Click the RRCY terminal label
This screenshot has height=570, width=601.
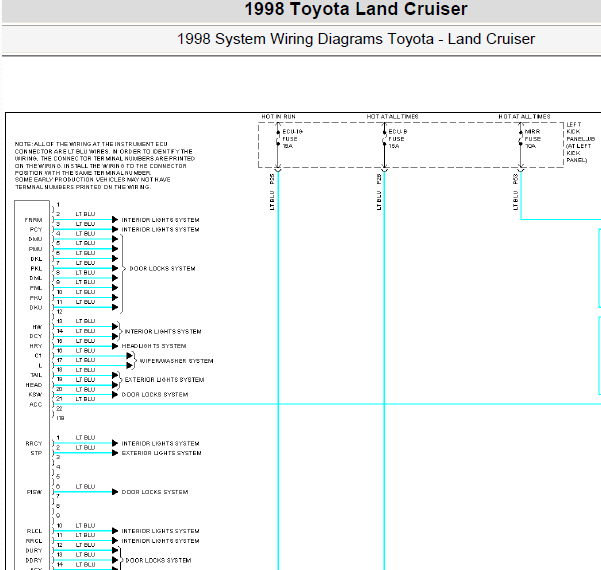(x=34, y=444)
